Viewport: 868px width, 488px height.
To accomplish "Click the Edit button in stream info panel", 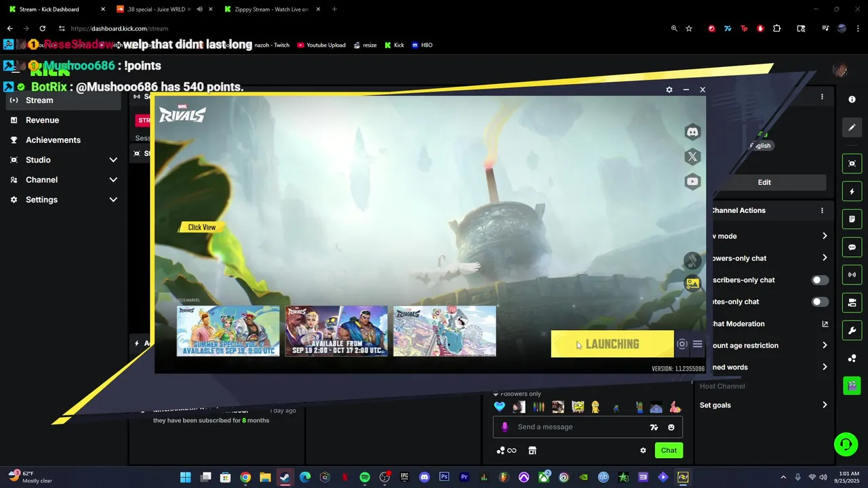I will point(764,182).
